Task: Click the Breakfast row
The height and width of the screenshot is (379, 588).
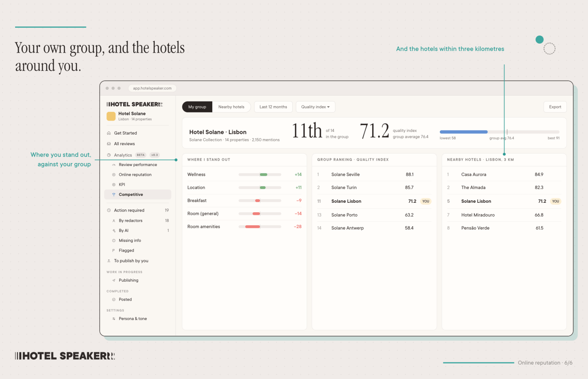Action: tap(244, 201)
